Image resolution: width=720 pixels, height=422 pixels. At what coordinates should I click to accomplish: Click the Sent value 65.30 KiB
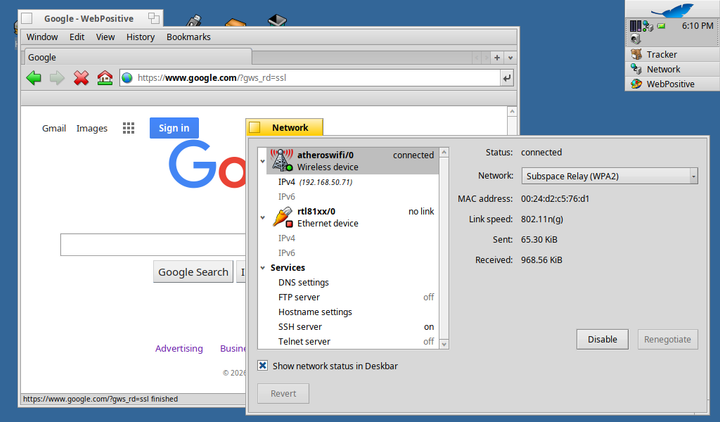539,239
